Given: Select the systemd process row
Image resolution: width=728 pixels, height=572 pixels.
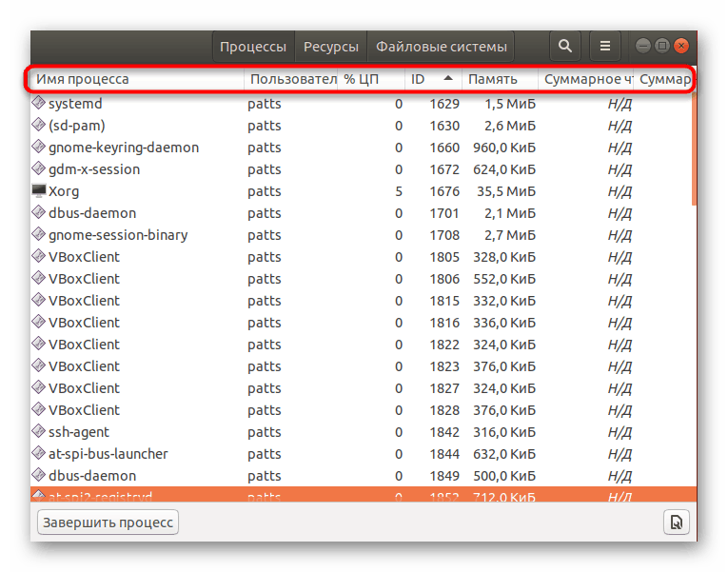Looking at the screenshot, I should [362, 104].
